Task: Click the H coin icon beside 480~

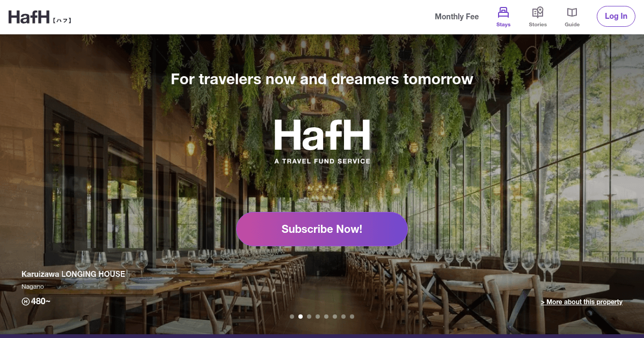Action: [x=25, y=302]
